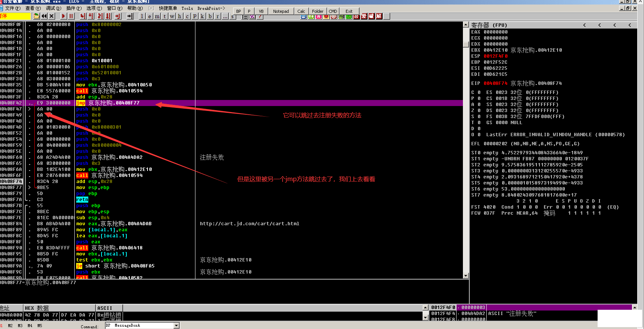Select the highlighted jmp 00408F77 instruction row
Viewport: 644px width, 329px height.
pos(231,103)
